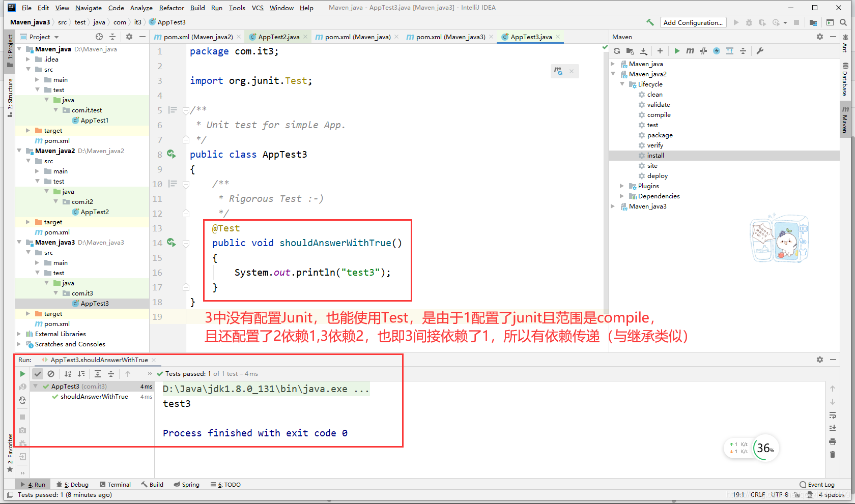Select shouldAnswerWithTrue test result
This screenshot has height=504, width=855.
point(94,397)
